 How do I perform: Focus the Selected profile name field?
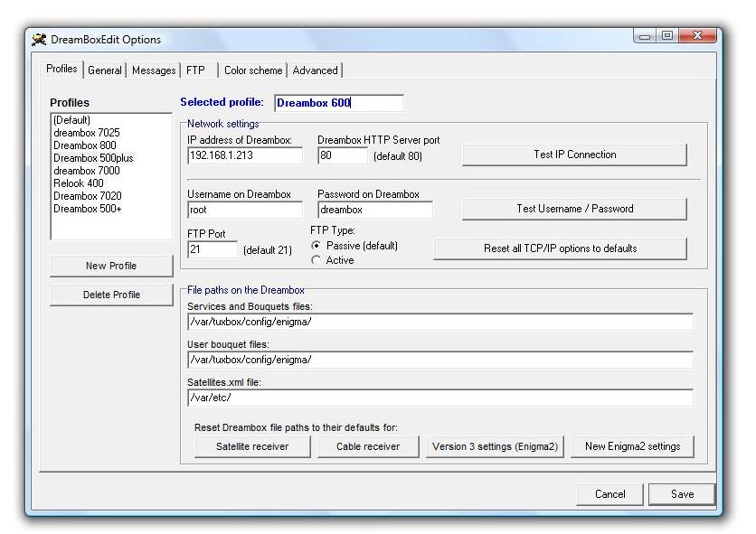tap(339, 103)
